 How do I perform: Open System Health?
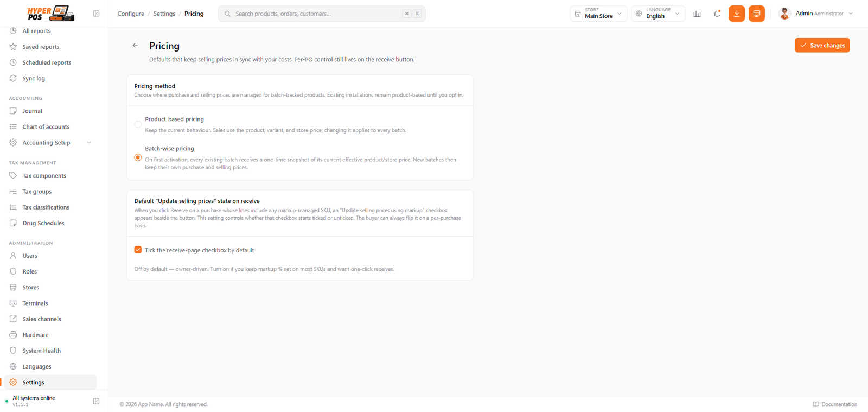(x=50, y=351)
